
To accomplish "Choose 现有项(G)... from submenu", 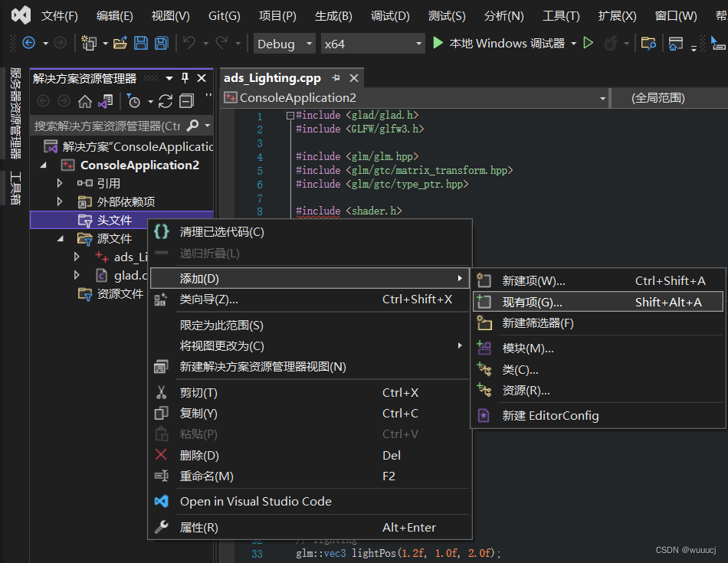I will [x=598, y=302].
